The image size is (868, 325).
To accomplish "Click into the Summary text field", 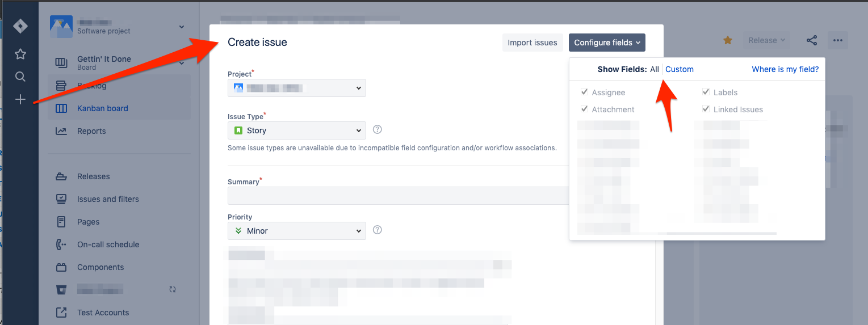I will pos(398,196).
